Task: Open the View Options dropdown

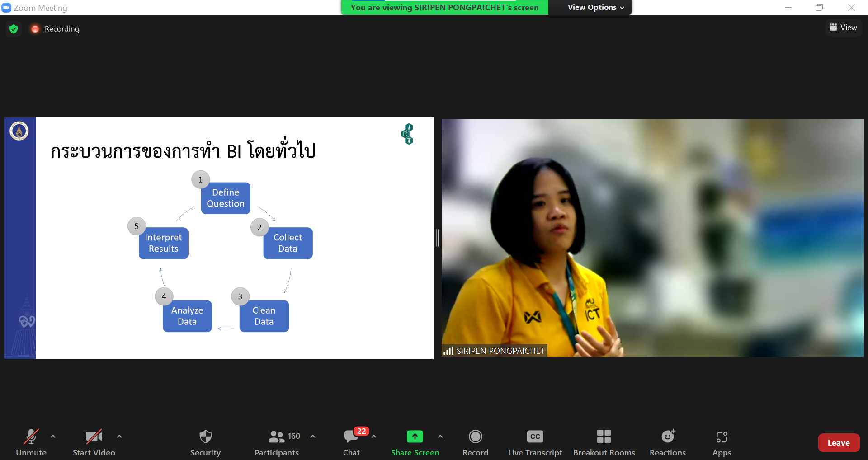Action: coord(595,8)
